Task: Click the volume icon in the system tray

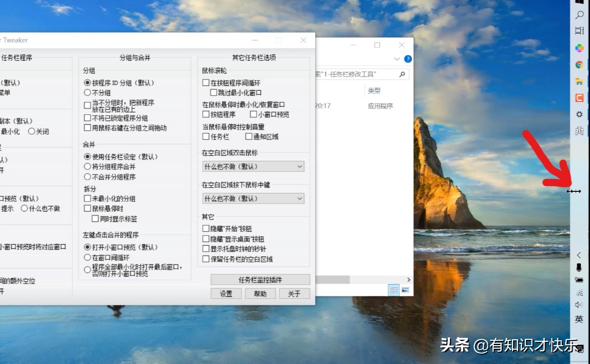Action: point(579,304)
